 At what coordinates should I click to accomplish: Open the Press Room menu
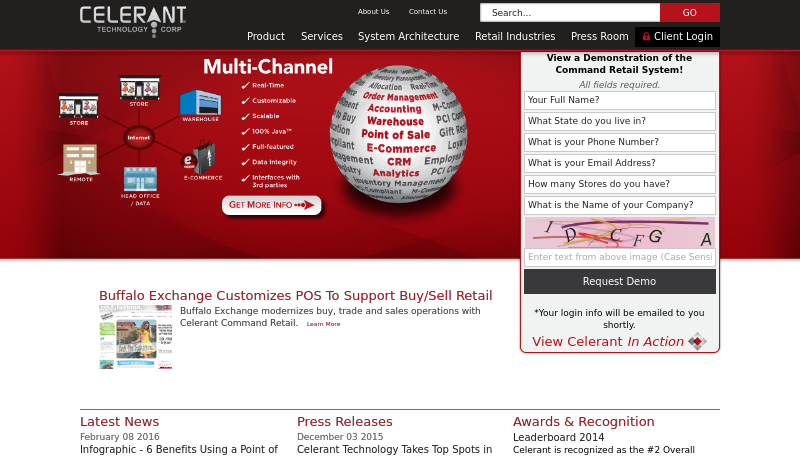599,36
